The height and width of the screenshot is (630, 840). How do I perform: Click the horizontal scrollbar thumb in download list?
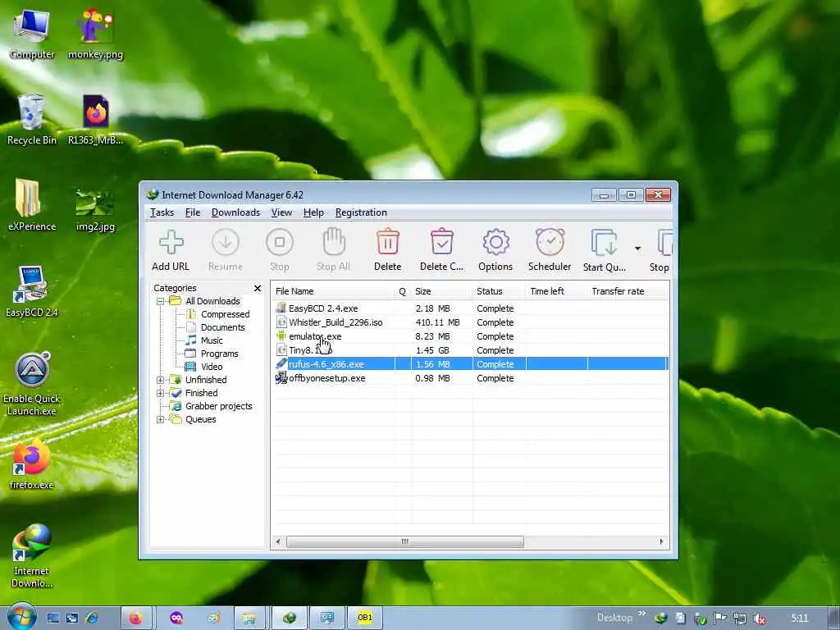coord(405,541)
